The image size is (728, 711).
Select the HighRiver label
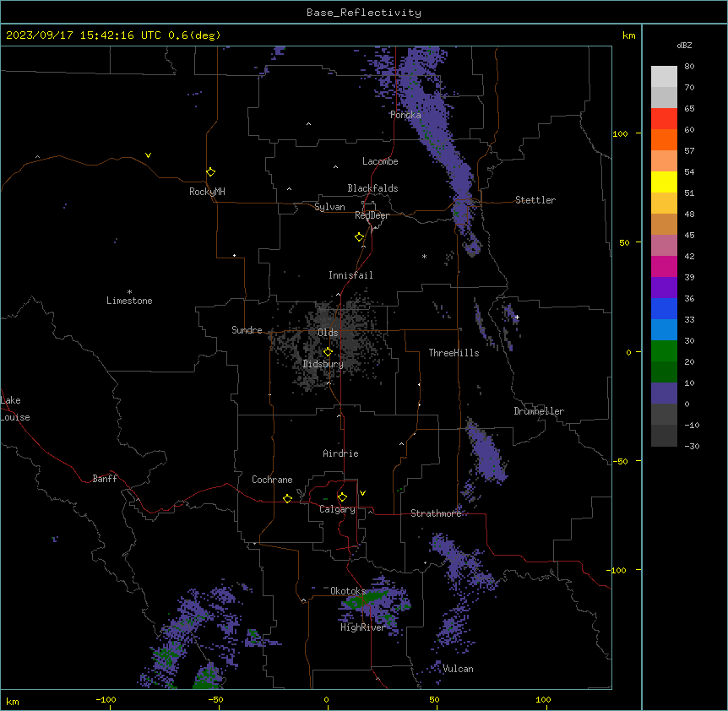point(363,627)
